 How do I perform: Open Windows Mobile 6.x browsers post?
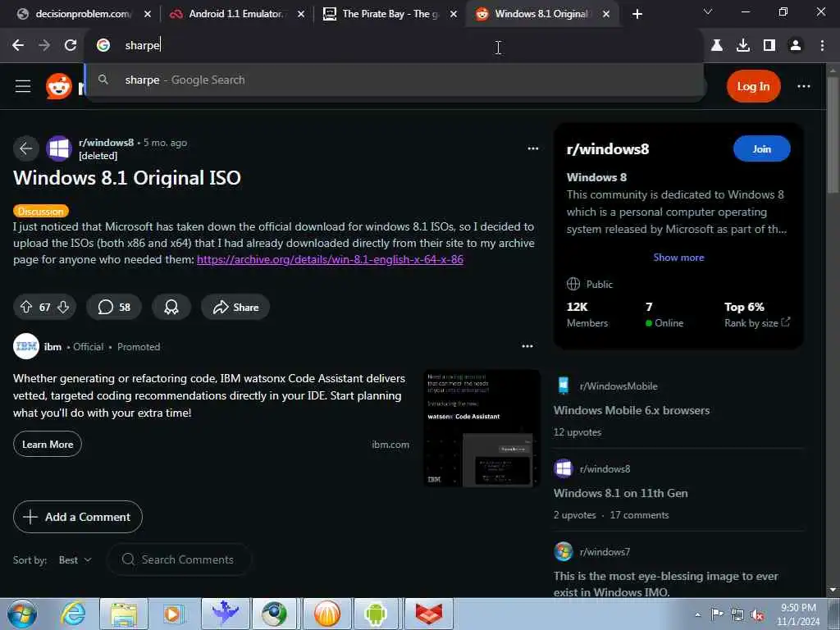point(632,410)
